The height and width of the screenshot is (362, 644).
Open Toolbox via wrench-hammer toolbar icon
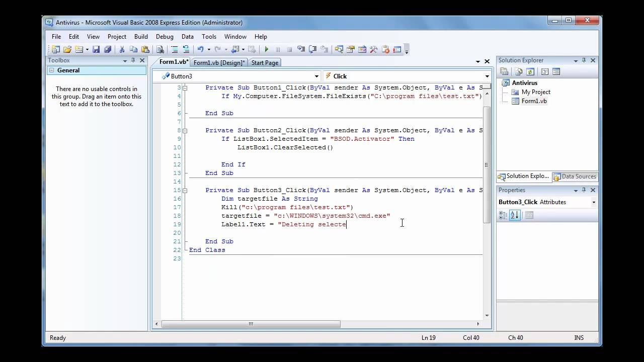373,49
